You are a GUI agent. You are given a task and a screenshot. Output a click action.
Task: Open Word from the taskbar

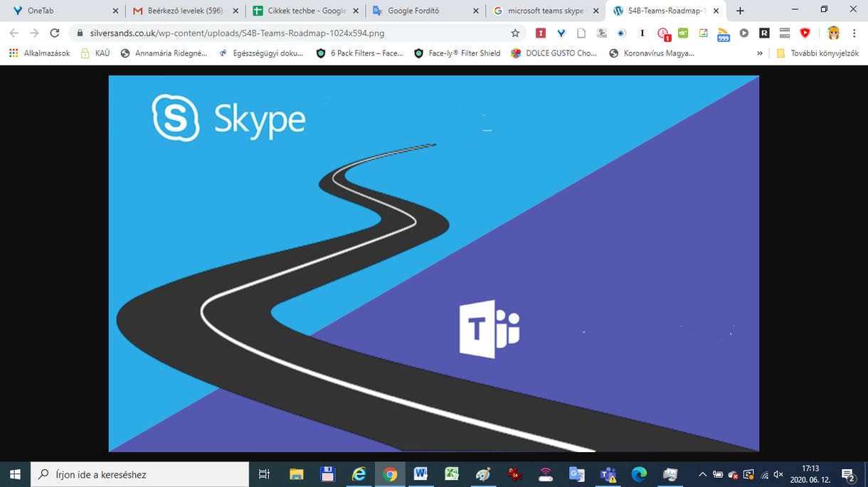(420, 474)
